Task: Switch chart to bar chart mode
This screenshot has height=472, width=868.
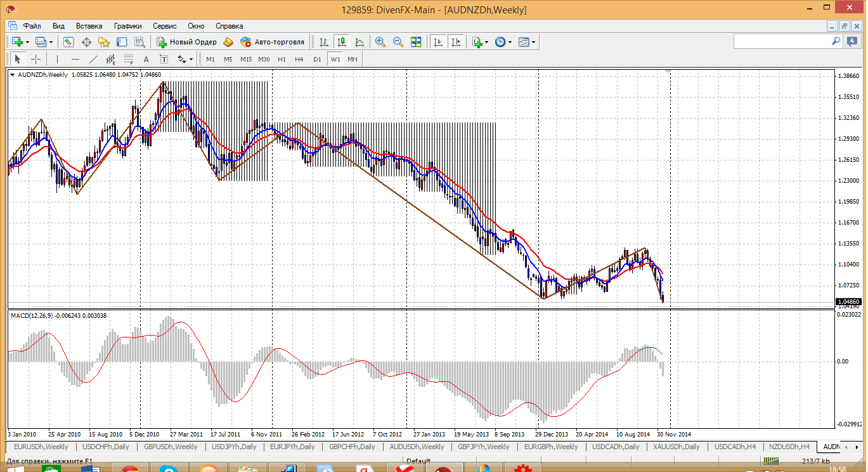Action: (324, 42)
